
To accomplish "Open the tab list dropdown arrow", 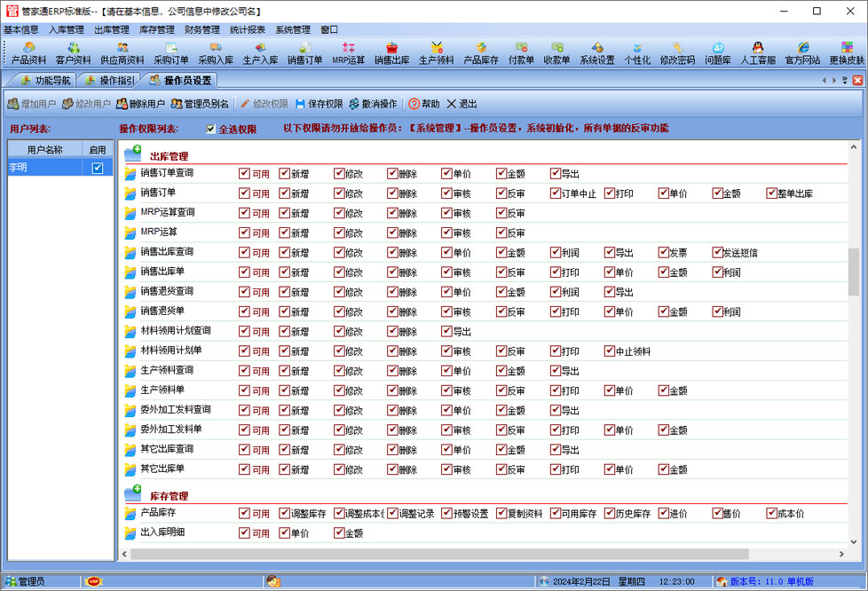I will click(x=845, y=81).
